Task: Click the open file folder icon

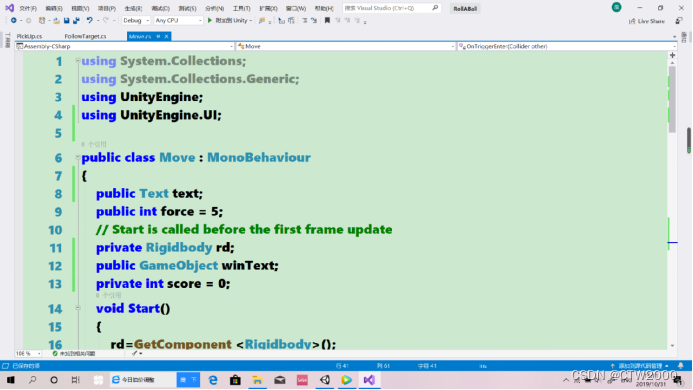Action: pyautogui.click(x=56, y=20)
